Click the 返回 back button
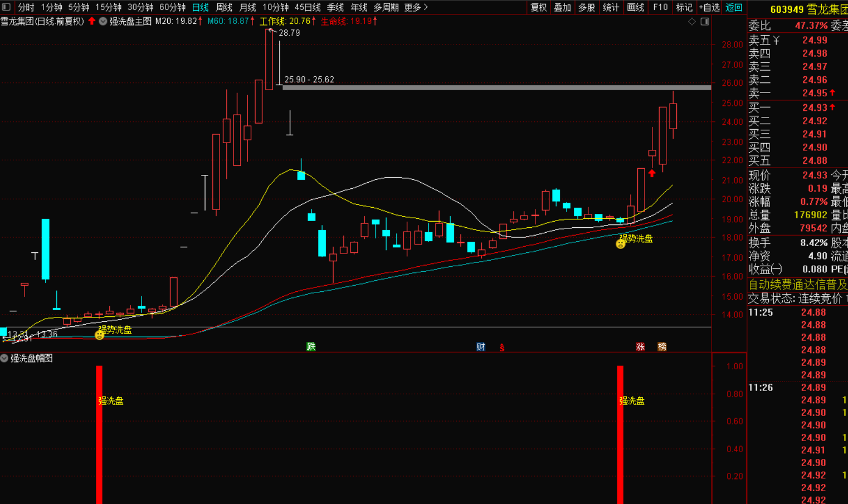Screen dimensions: 848x504 734,7
